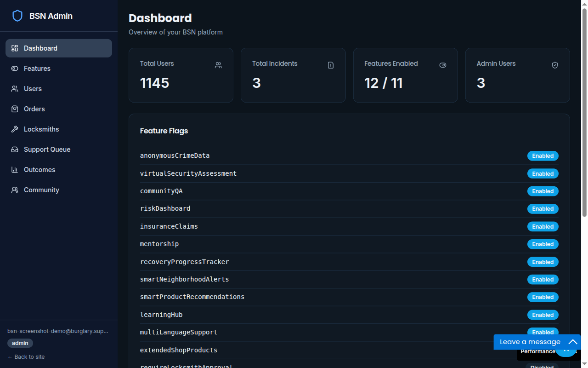Screen dimensions: 588x368
Task: Click the recoveryProgressTracker flag name
Action: [184, 262]
